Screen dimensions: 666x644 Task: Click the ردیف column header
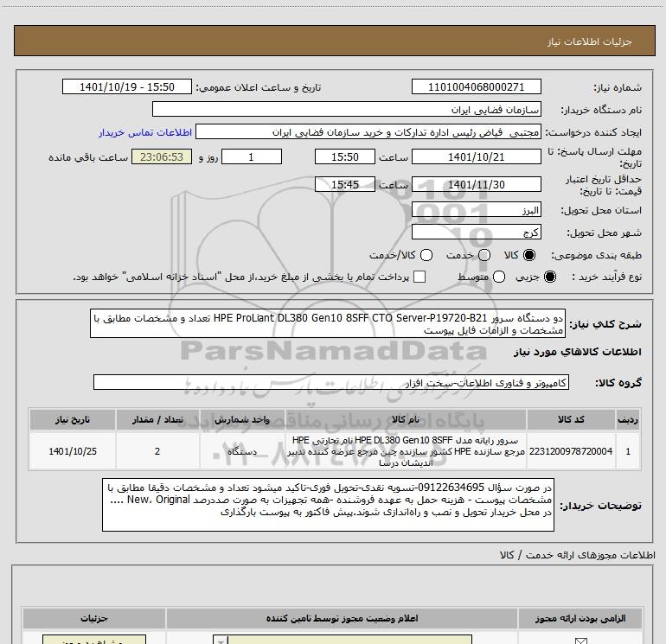coord(628,420)
